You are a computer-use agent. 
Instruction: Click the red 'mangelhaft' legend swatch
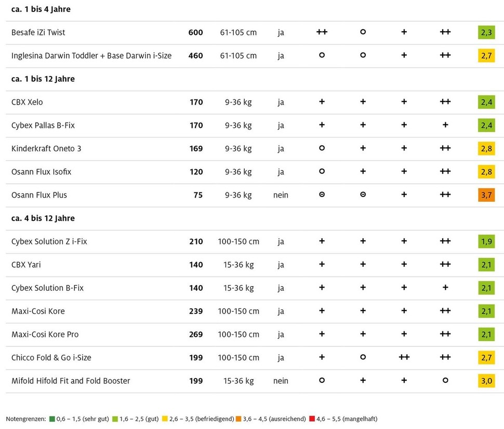312,419
